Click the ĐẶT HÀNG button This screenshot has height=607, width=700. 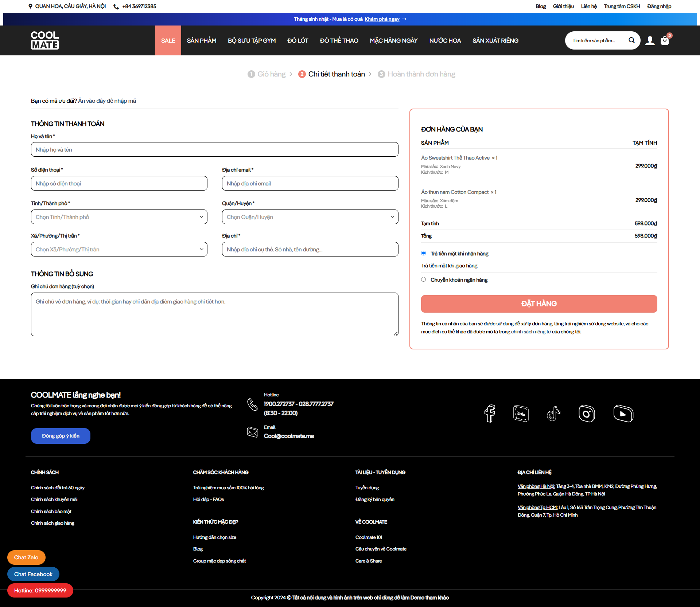coord(539,304)
